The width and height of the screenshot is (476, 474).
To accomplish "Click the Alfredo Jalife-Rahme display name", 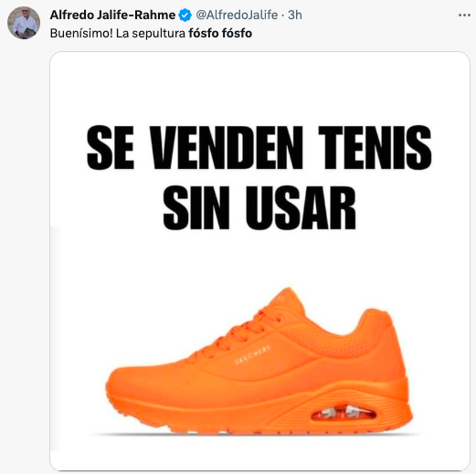I will click(x=112, y=15).
